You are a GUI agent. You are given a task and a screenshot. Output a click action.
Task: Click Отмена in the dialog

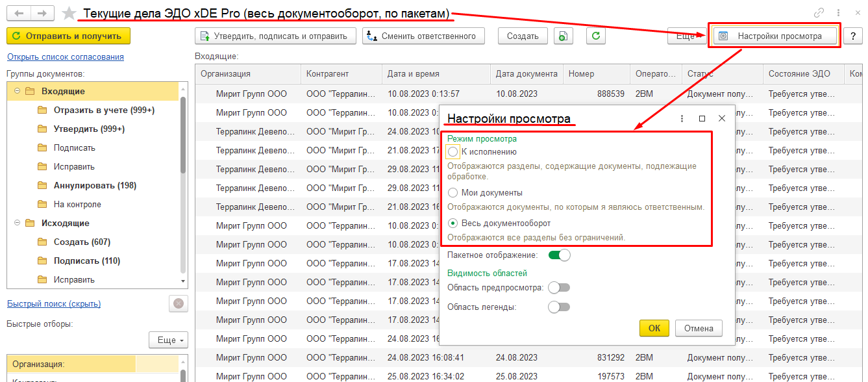click(x=699, y=328)
